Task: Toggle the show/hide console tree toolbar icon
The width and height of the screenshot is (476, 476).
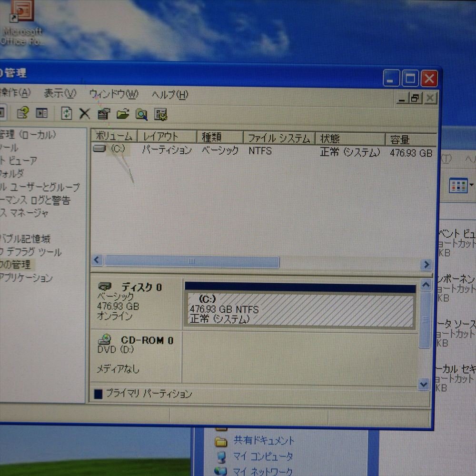Action: tap(42, 113)
